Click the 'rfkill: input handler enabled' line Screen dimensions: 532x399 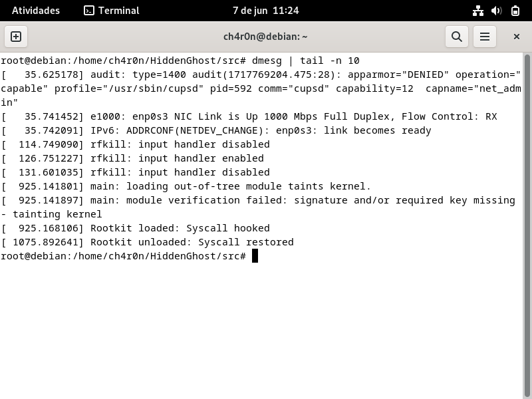[x=177, y=158]
